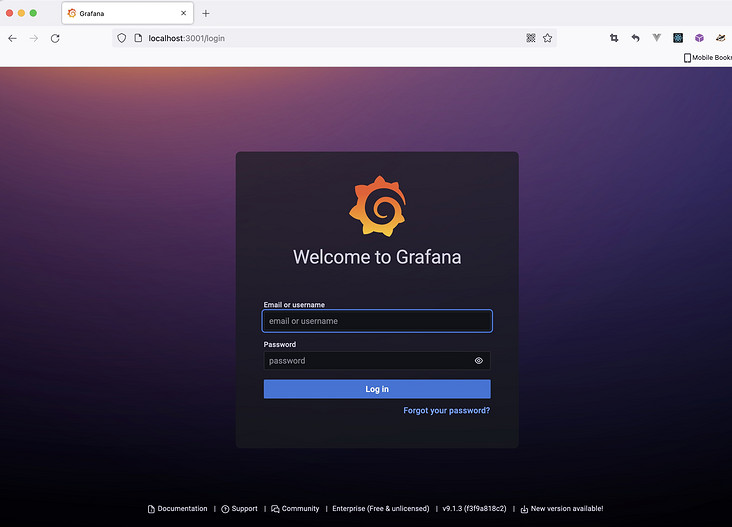Open a new tab with the plus button

205,14
